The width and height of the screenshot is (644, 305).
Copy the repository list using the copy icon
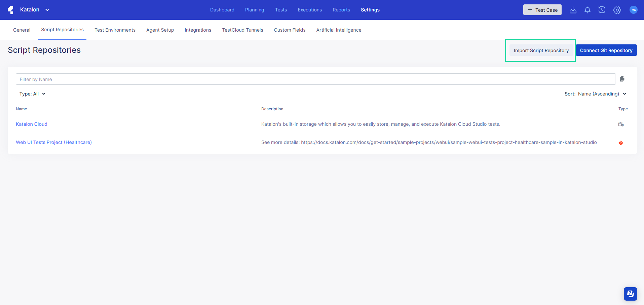622,79
